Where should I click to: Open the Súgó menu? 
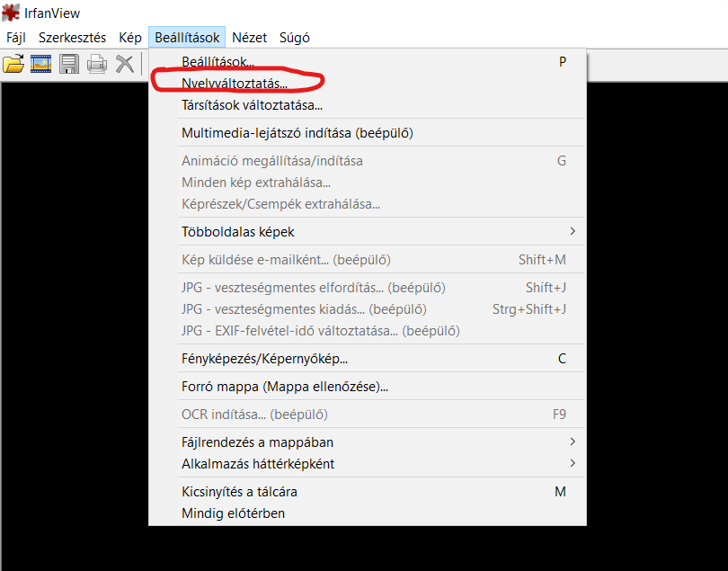pos(295,38)
